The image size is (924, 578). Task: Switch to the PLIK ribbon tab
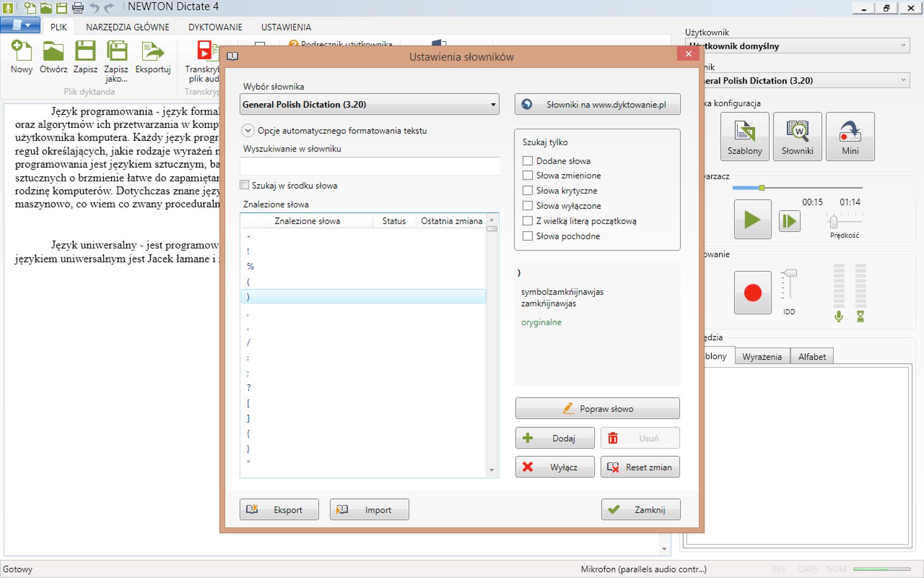click(x=59, y=27)
